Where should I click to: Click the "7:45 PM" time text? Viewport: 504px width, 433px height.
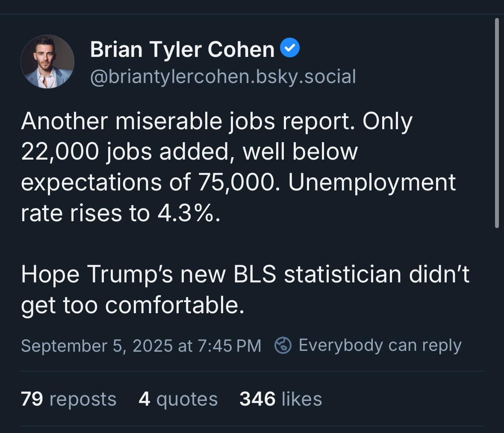[229, 346]
